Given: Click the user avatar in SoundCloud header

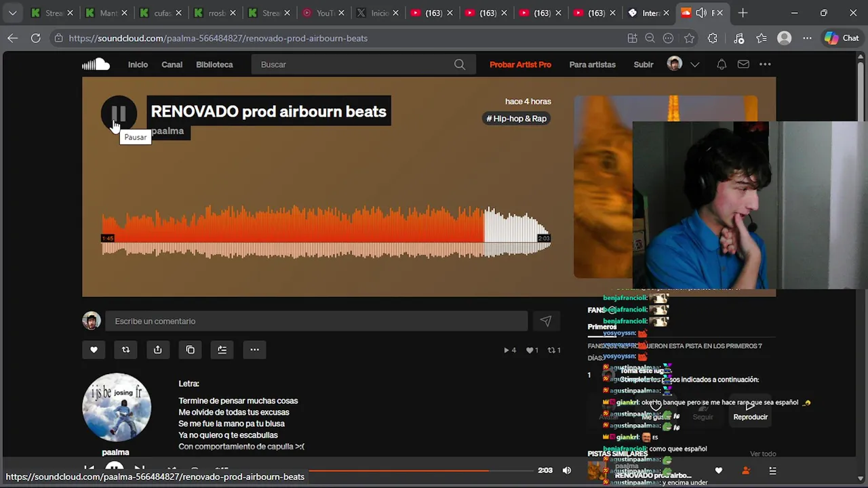Looking at the screenshot, I should 674,64.
